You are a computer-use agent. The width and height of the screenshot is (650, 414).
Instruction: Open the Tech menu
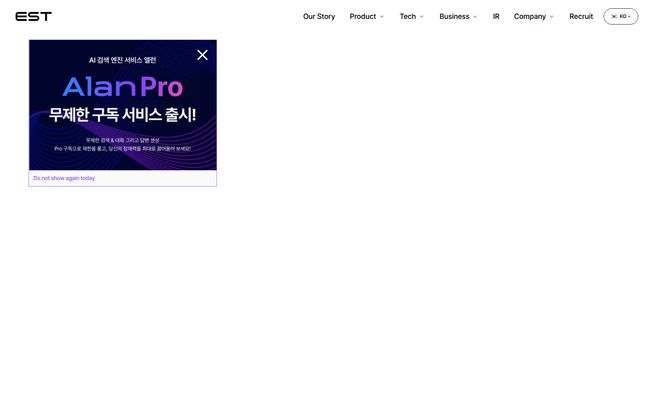pyautogui.click(x=407, y=17)
